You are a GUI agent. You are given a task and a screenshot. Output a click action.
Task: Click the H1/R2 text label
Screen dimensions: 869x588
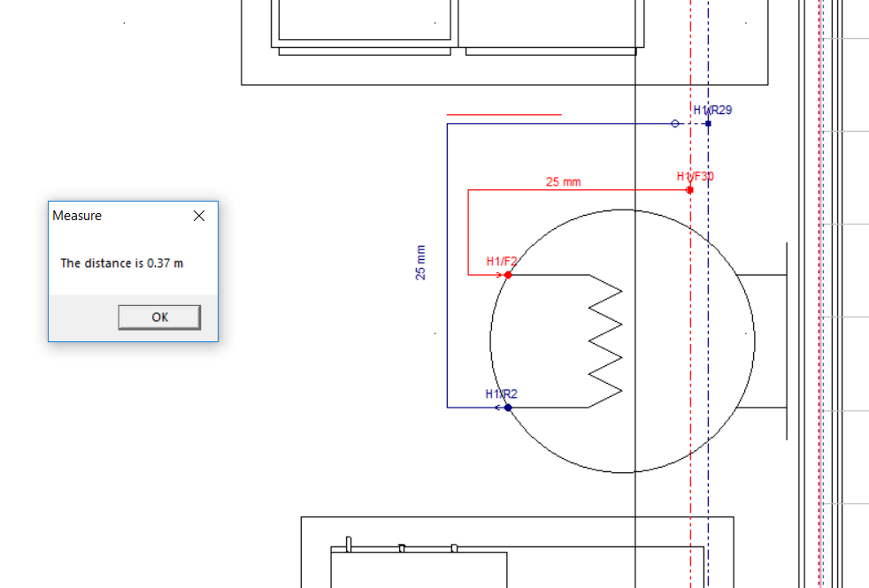[x=502, y=393]
